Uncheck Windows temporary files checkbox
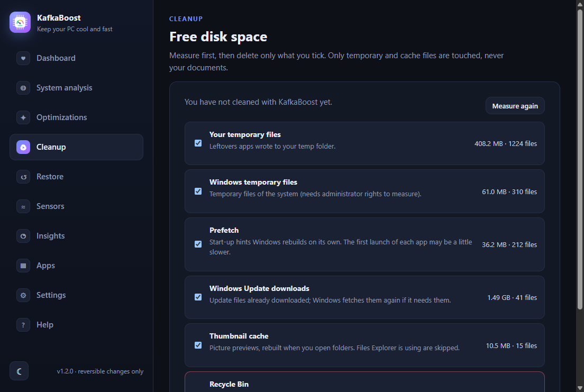This screenshot has height=392, width=584. (x=198, y=191)
